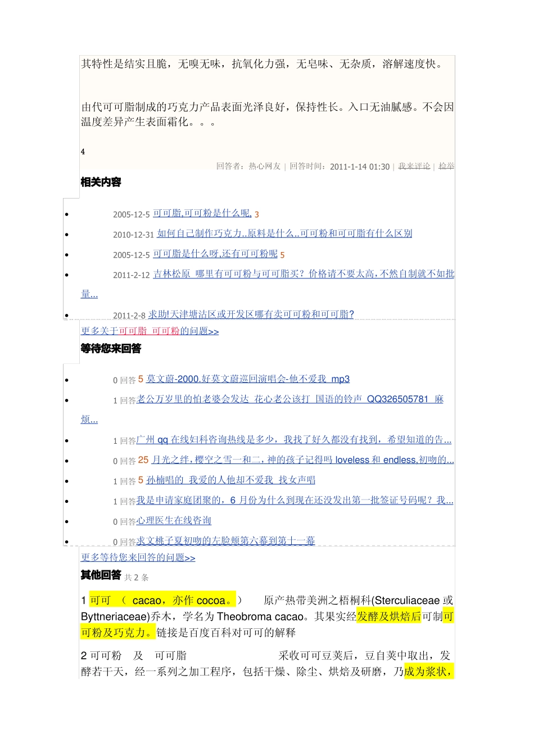Click date '2011-2-12' in related list
The image size is (534, 756).
(x=132, y=275)
